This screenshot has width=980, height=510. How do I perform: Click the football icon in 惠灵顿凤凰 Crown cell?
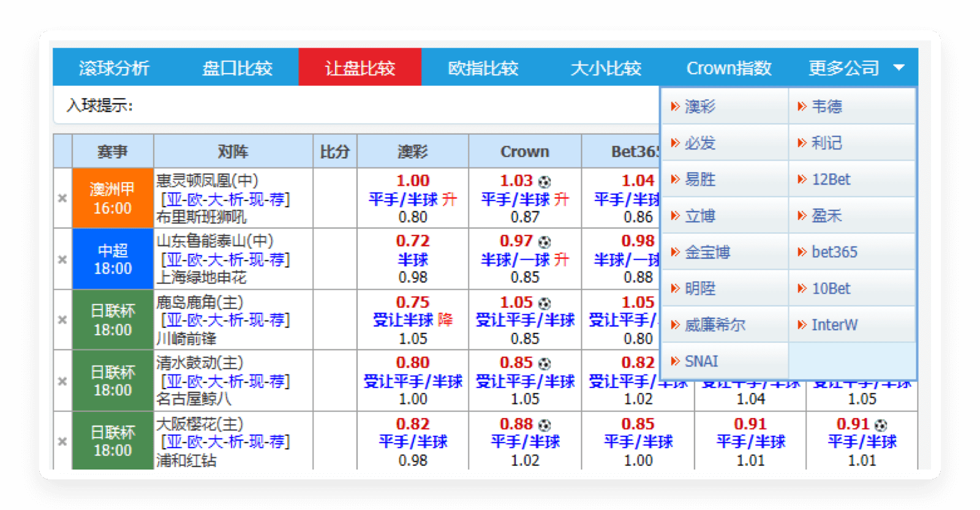[x=545, y=181]
